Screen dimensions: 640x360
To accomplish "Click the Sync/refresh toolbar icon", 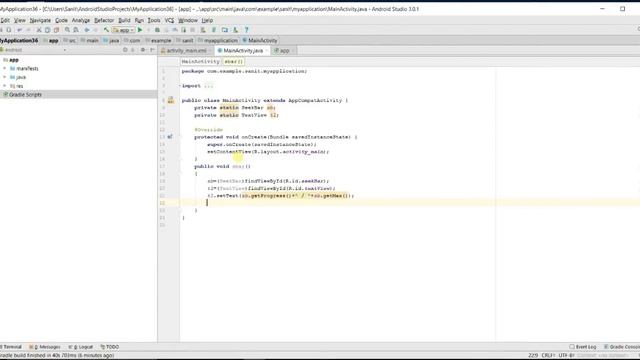I will [x=9, y=30].
